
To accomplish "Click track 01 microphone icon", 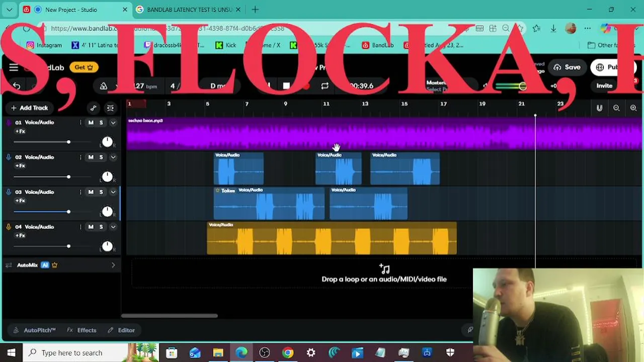I will pos(9,123).
